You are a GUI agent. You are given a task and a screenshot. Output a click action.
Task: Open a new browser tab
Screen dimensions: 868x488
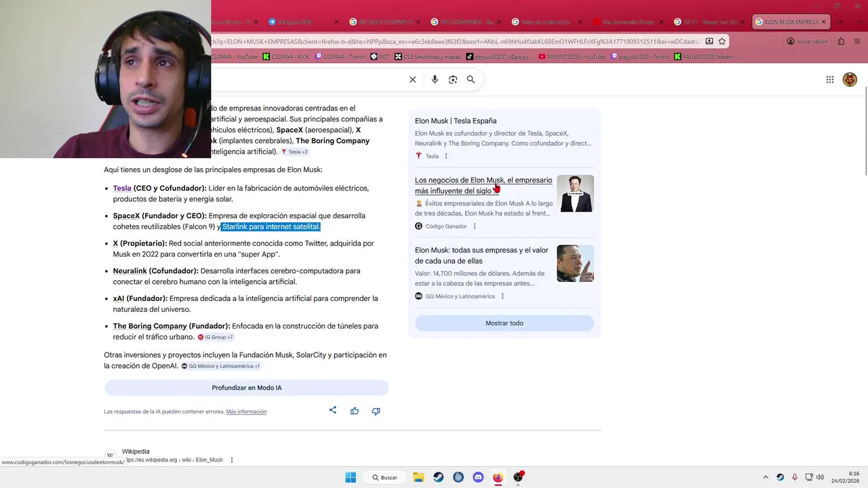[x=841, y=22]
